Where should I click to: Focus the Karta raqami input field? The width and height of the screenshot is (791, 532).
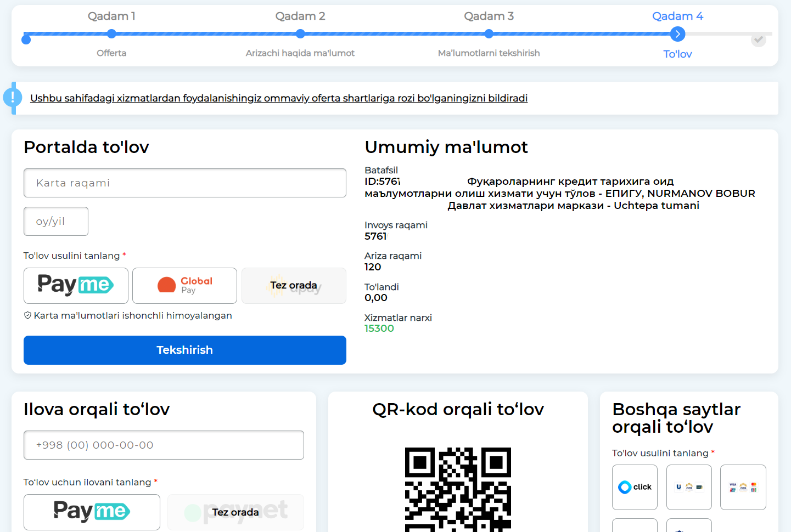[185, 183]
